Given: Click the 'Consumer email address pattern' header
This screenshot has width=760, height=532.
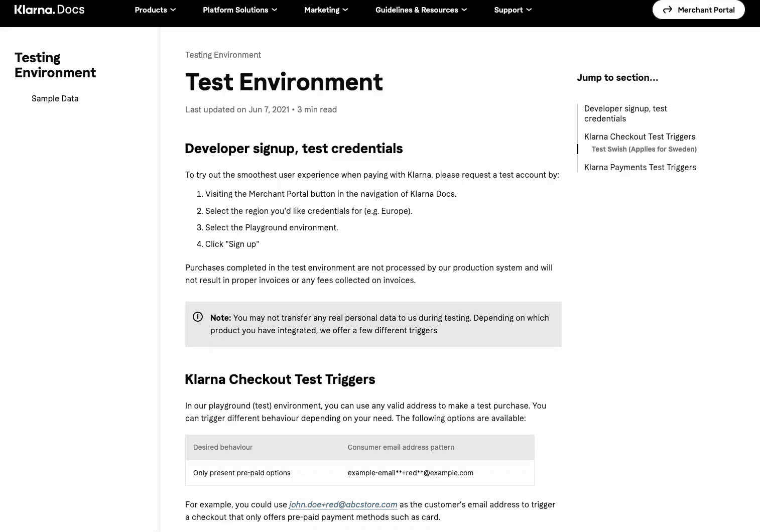Looking at the screenshot, I should (x=401, y=447).
